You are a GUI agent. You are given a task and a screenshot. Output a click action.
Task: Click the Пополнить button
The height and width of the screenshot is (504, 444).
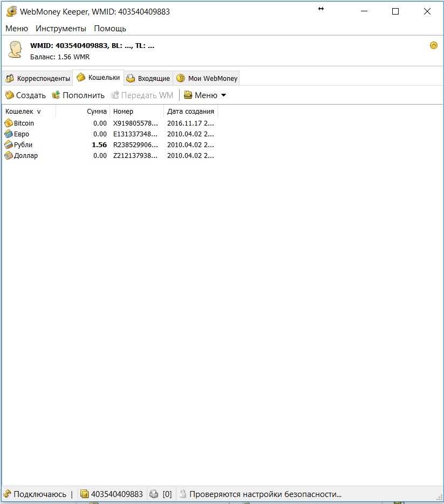click(78, 95)
